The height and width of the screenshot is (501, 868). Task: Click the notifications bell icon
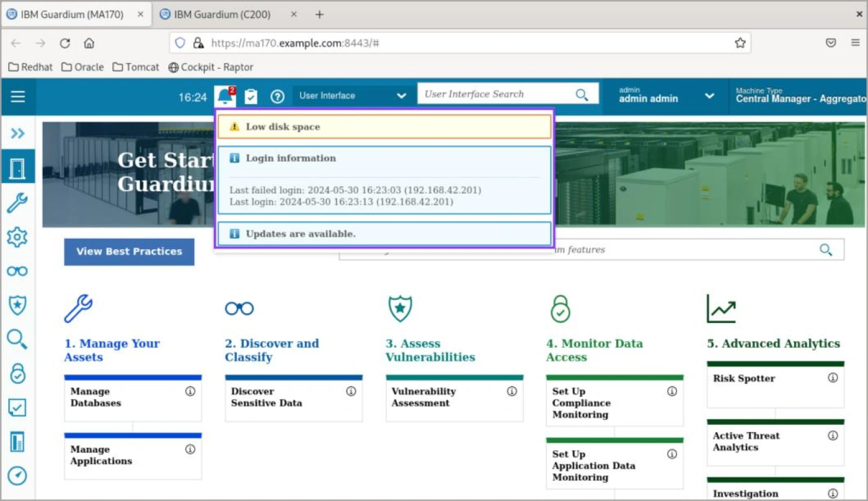pyautogui.click(x=225, y=96)
